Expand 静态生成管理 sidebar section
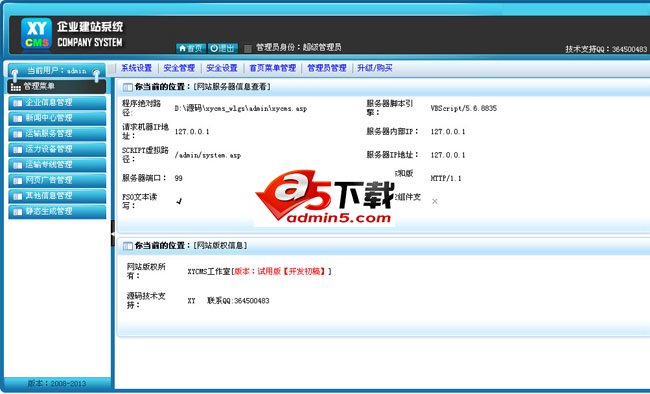 57,212
